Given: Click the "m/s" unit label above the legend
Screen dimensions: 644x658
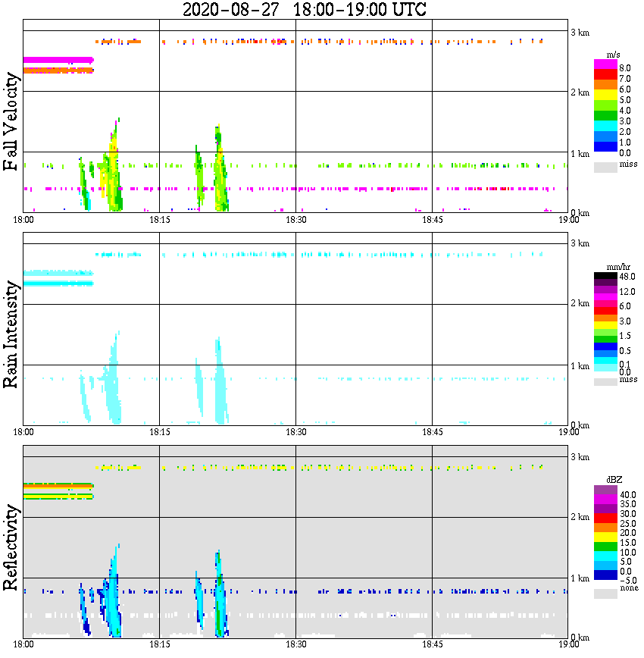Looking at the screenshot, I should click(613, 55).
